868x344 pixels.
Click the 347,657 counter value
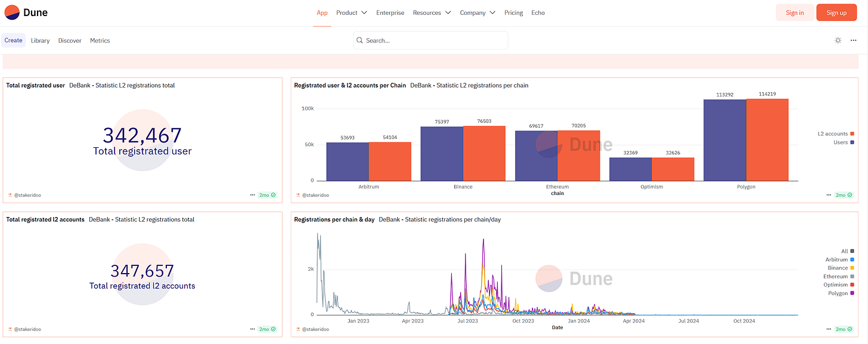[142, 271]
